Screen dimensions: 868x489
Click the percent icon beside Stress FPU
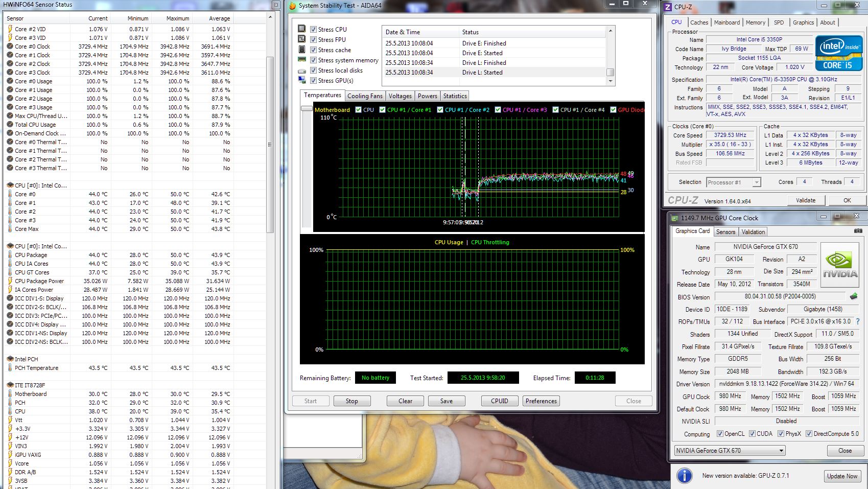(x=302, y=39)
